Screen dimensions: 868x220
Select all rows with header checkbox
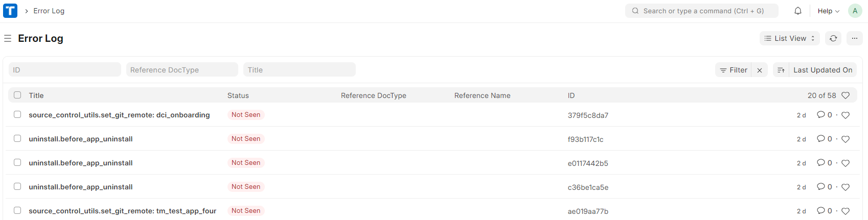(x=17, y=95)
